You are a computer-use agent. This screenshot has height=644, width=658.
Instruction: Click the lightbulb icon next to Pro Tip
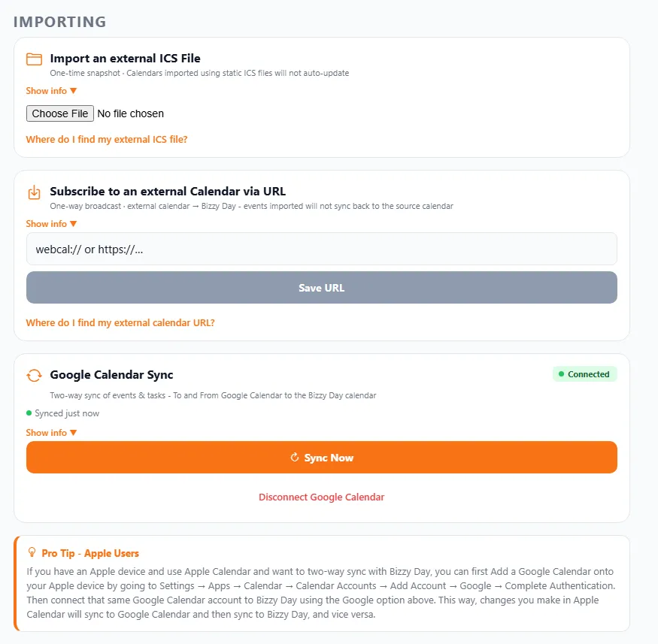[x=32, y=552]
